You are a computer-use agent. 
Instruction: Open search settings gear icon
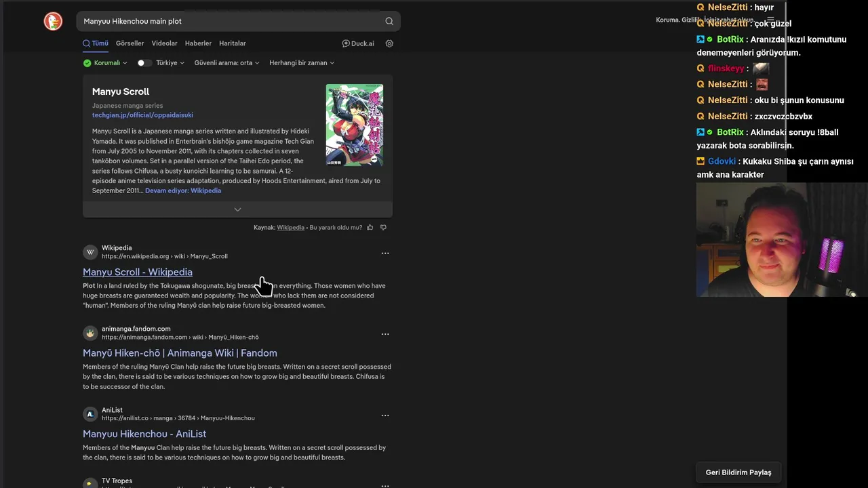(389, 43)
